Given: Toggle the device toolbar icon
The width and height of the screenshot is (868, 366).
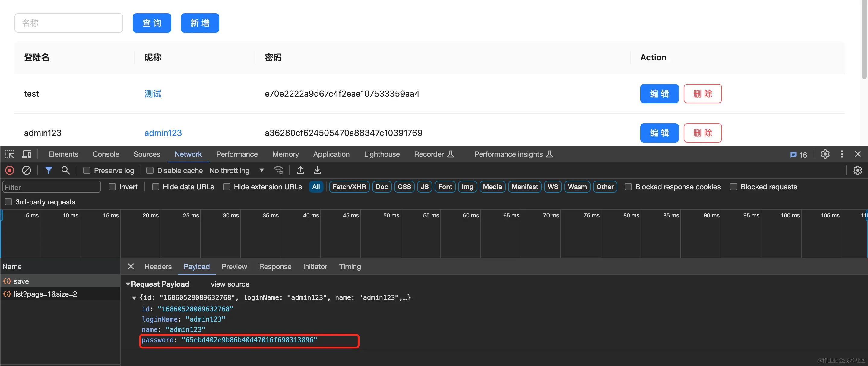Looking at the screenshot, I should click(x=27, y=154).
